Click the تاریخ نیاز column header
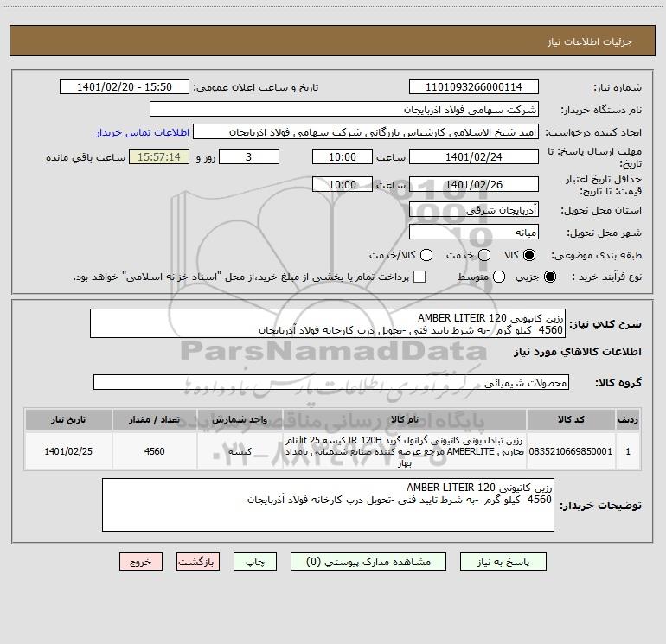 pos(68,420)
